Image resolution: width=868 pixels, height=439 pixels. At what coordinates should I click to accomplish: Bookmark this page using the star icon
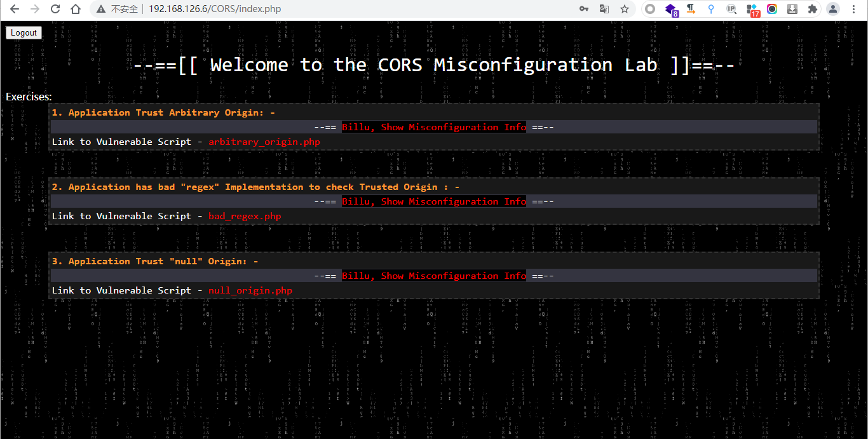tap(624, 9)
